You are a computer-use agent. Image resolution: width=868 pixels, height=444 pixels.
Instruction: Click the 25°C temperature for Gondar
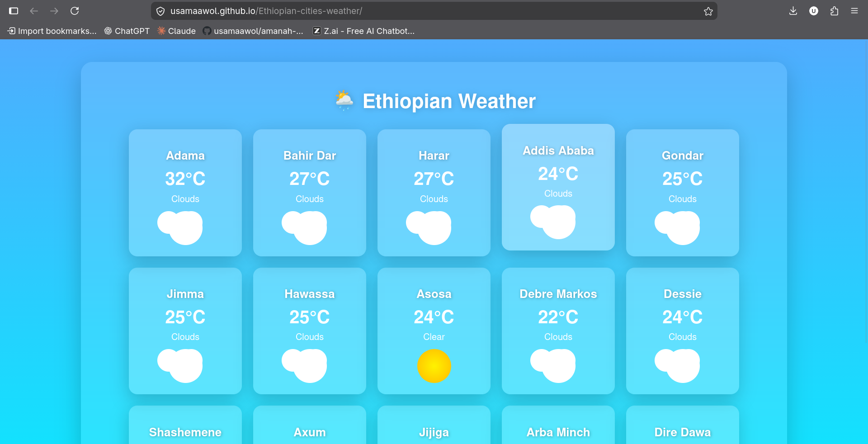click(x=683, y=179)
